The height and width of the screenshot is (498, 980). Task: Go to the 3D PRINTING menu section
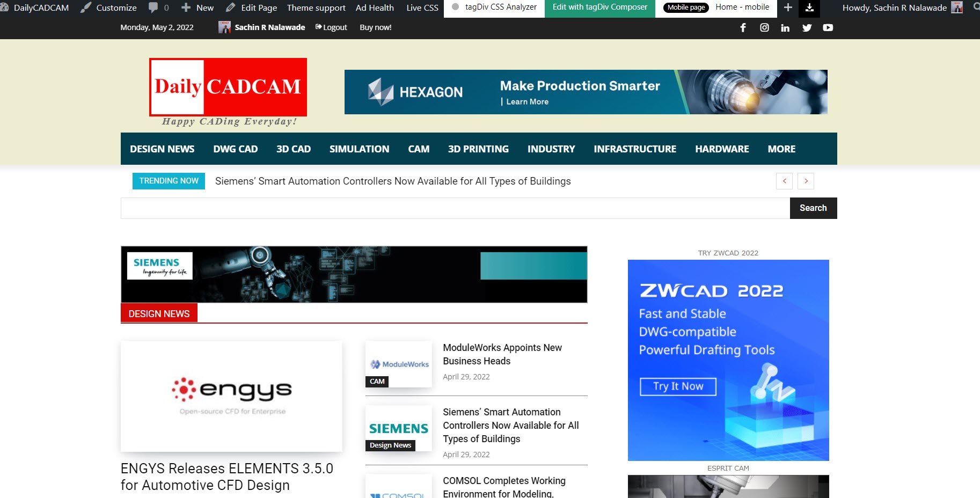coord(478,149)
